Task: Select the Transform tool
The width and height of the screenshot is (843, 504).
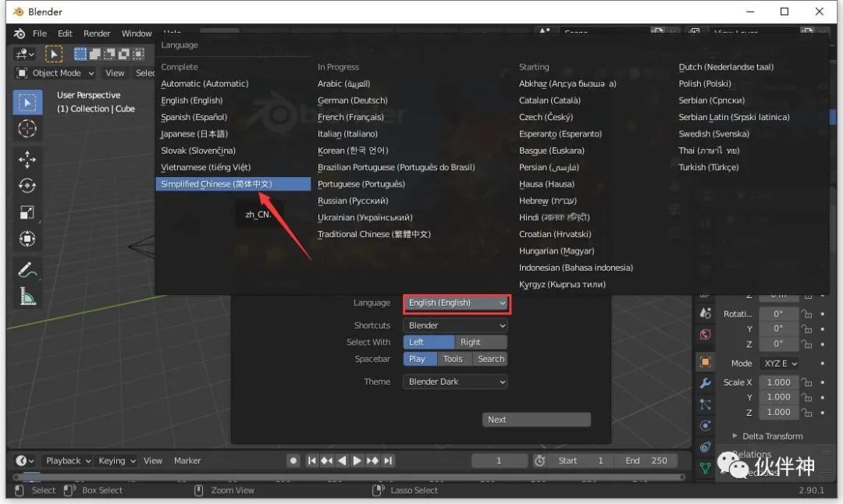Action: [x=27, y=239]
